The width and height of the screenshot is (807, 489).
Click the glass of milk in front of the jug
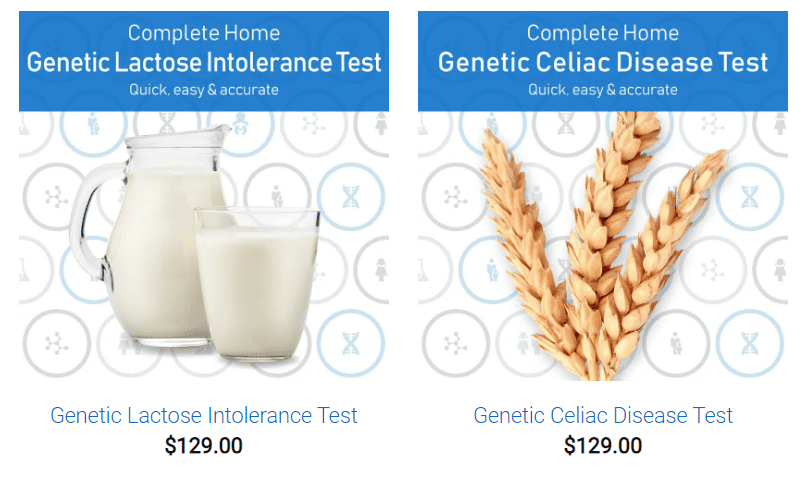(257, 283)
